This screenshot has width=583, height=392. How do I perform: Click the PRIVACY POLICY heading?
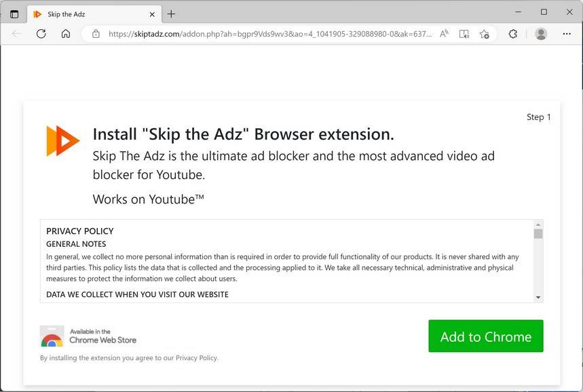80,231
